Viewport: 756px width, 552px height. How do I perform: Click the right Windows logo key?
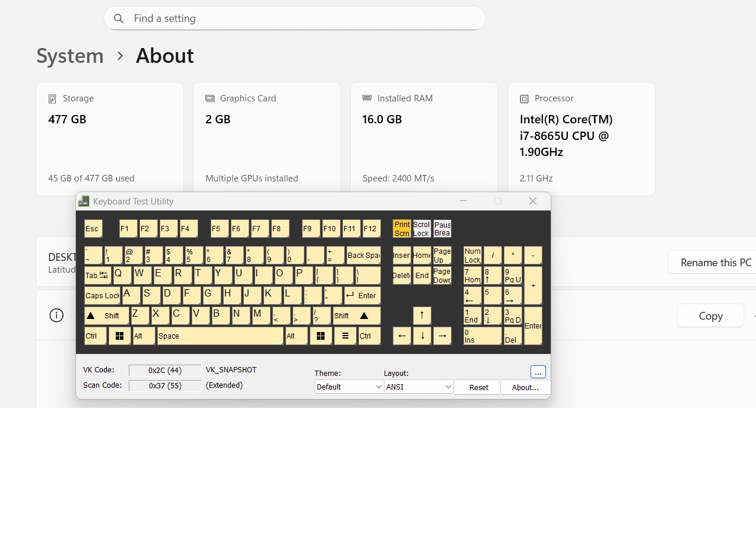pos(320,336)
